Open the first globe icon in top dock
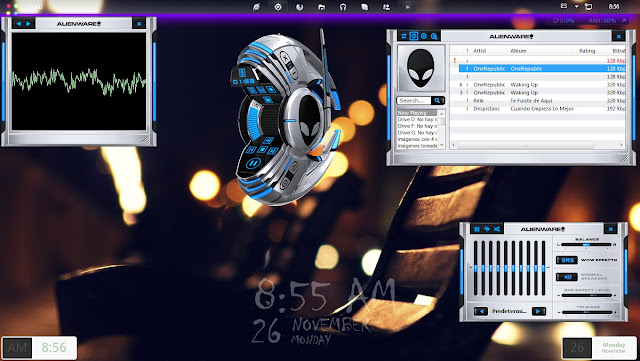This screenshot has width=640, height=361. pos(256,7)
